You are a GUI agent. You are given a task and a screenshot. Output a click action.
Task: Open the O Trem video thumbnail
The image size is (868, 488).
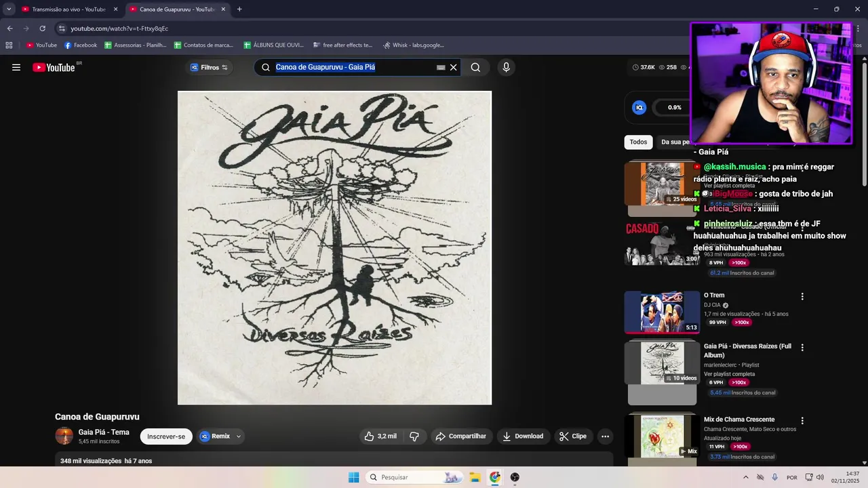662,312
